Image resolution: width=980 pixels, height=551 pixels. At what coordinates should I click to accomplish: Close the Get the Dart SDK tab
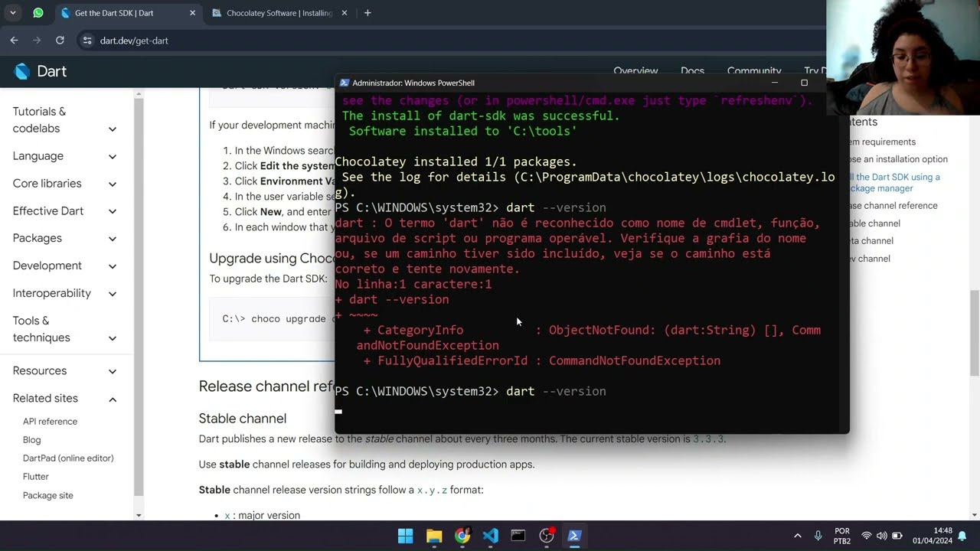point(192,13)
